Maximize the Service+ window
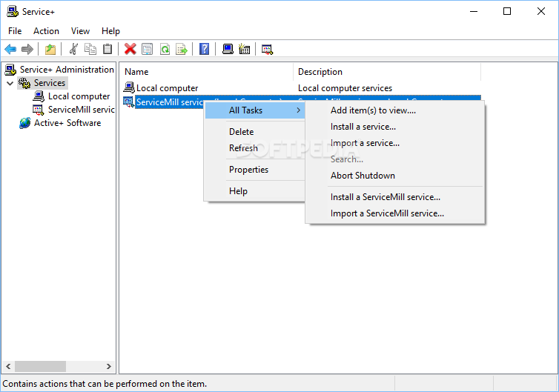559x392 pixels. pos(507,11)
